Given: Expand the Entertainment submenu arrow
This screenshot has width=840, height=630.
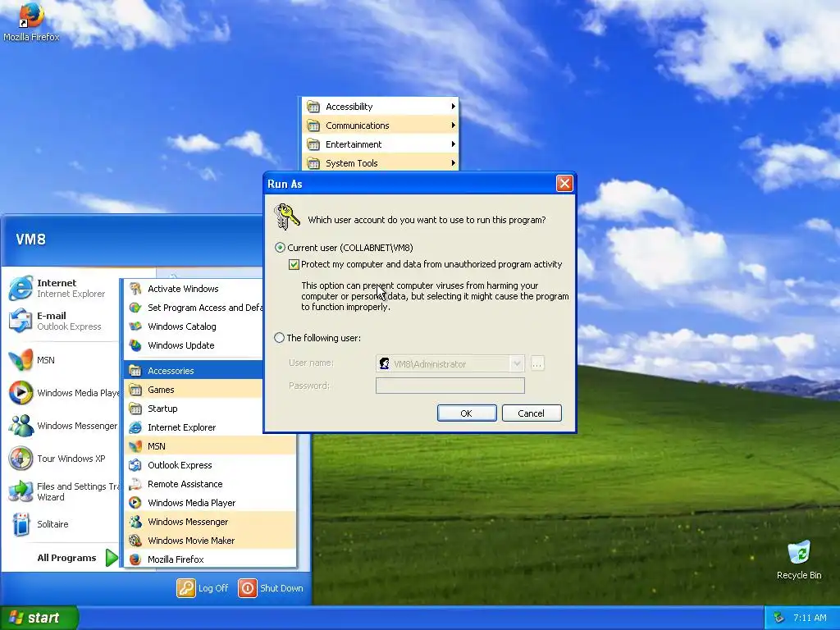Looking at the screenshot, I should pos(453,144).
